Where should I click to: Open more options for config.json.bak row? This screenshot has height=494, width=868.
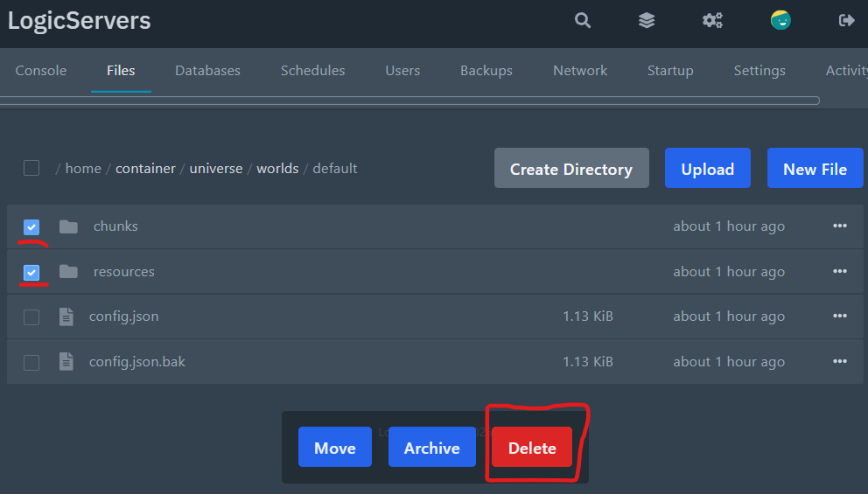pos(840,361)
